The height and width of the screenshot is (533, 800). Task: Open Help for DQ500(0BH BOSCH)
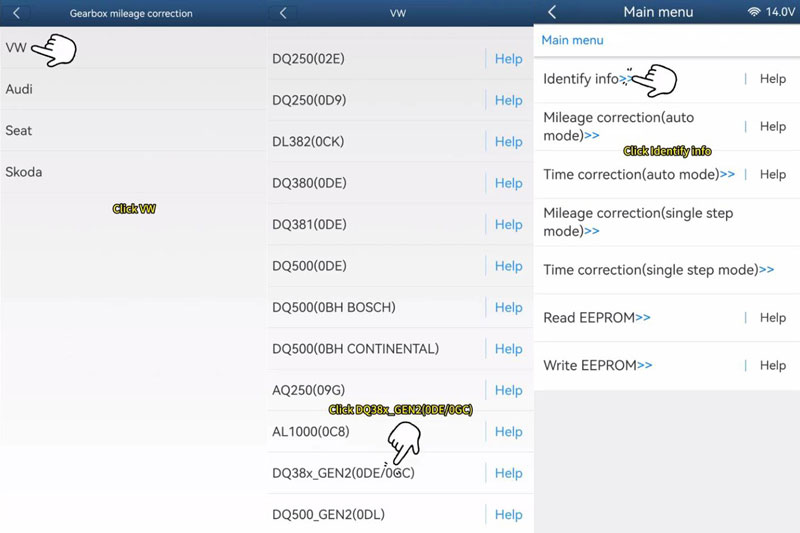coord(508,307)
